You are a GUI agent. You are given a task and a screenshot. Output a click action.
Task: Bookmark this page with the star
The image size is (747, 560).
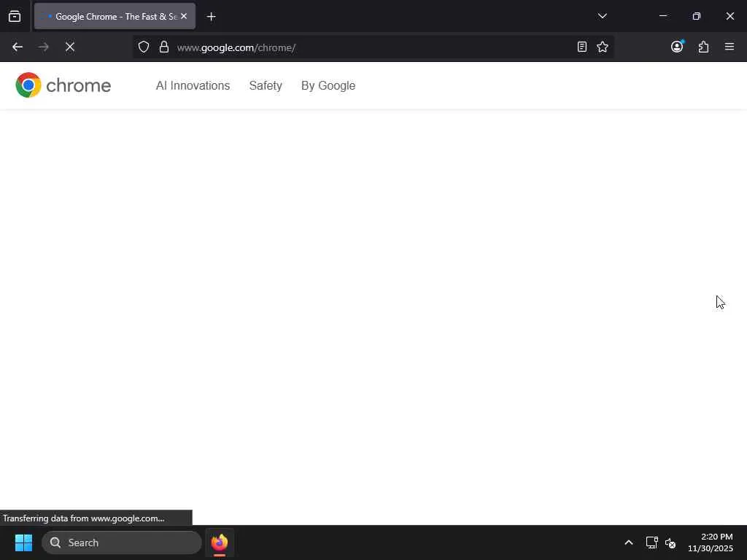(x=602, y=47)
